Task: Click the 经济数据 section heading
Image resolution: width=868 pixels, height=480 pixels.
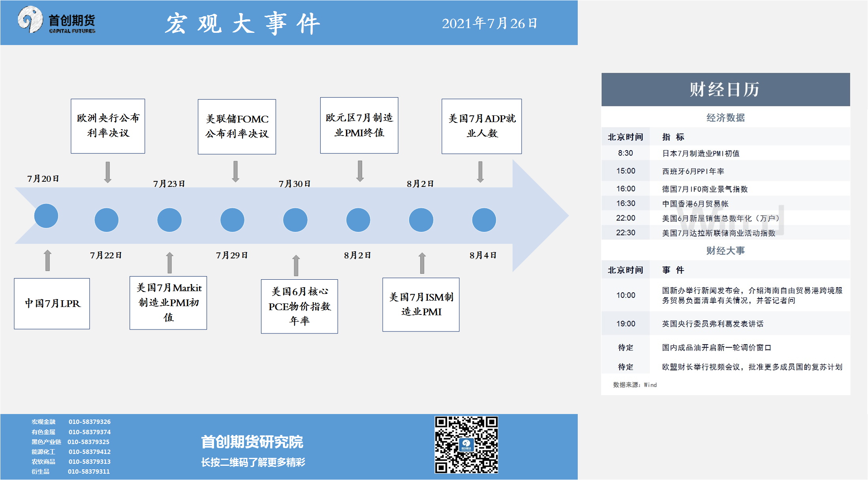Action: (x=725, y=117)
